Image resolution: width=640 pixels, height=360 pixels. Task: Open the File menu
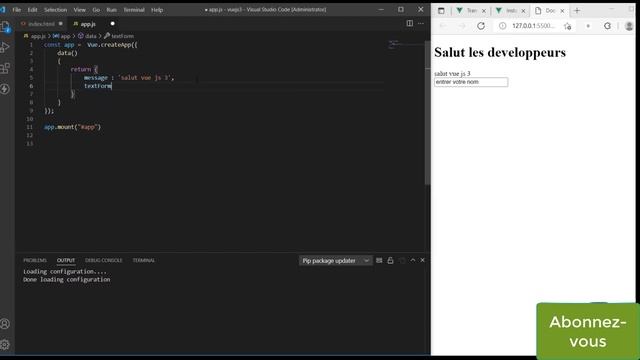[16, 10]
